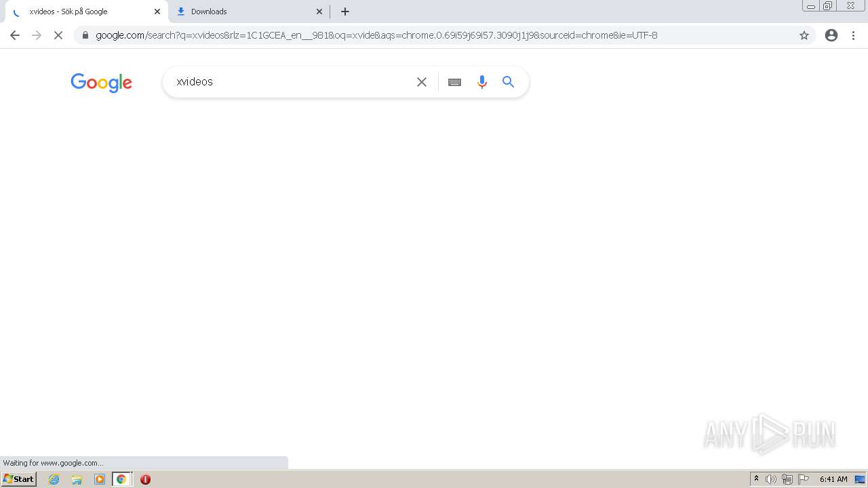Switch to the Downloads tab

tap(248, 12)
